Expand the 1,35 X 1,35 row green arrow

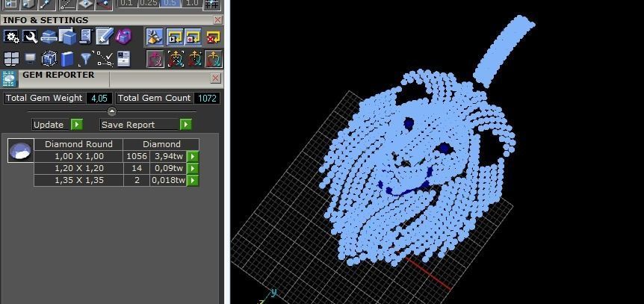[x=193, y=180]
